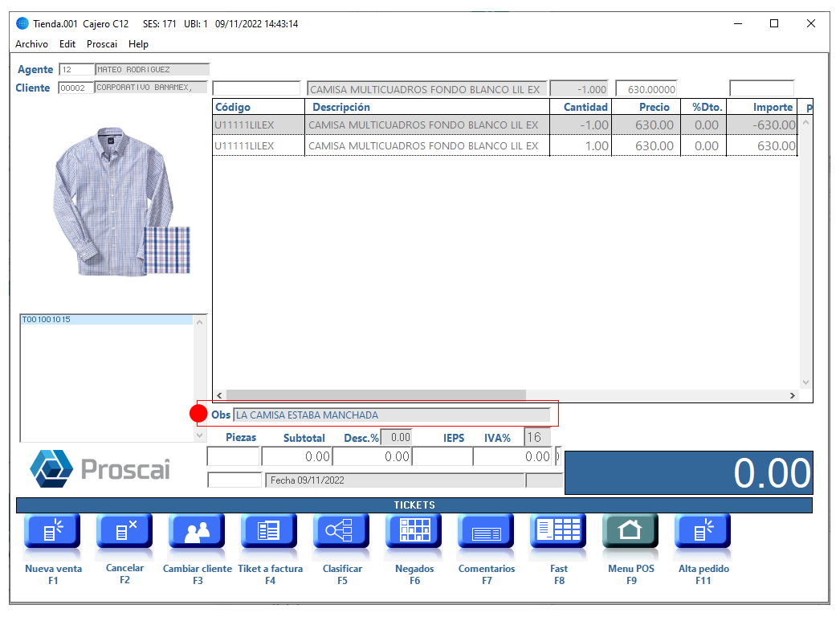Open the Help menu
This screenshot has height=617, width=840.
coord(138,44)
